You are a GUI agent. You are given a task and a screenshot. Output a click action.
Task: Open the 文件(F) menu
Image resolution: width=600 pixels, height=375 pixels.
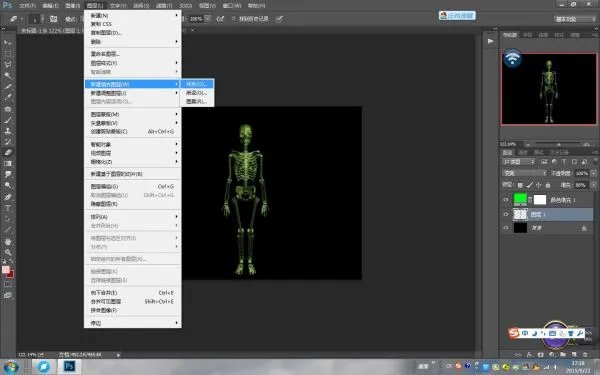click(x=27, y=6)
